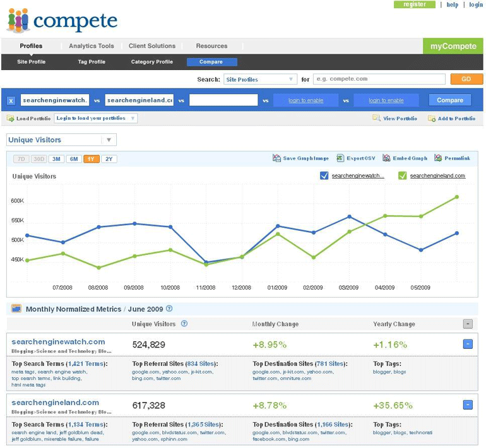Click the View Portfolio icon
Viewport: 486px width, 448px height.
(376, 118)
